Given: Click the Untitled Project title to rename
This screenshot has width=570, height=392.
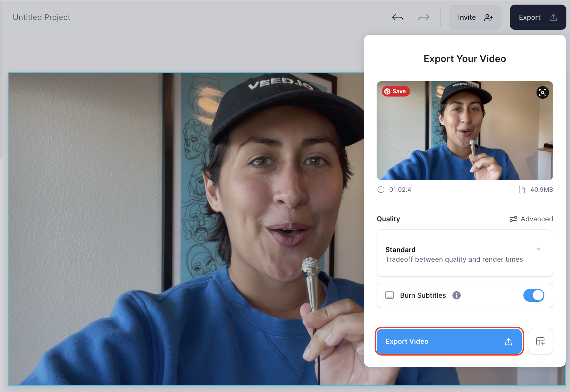Looking at the screenshot, I should coord(41,17).
